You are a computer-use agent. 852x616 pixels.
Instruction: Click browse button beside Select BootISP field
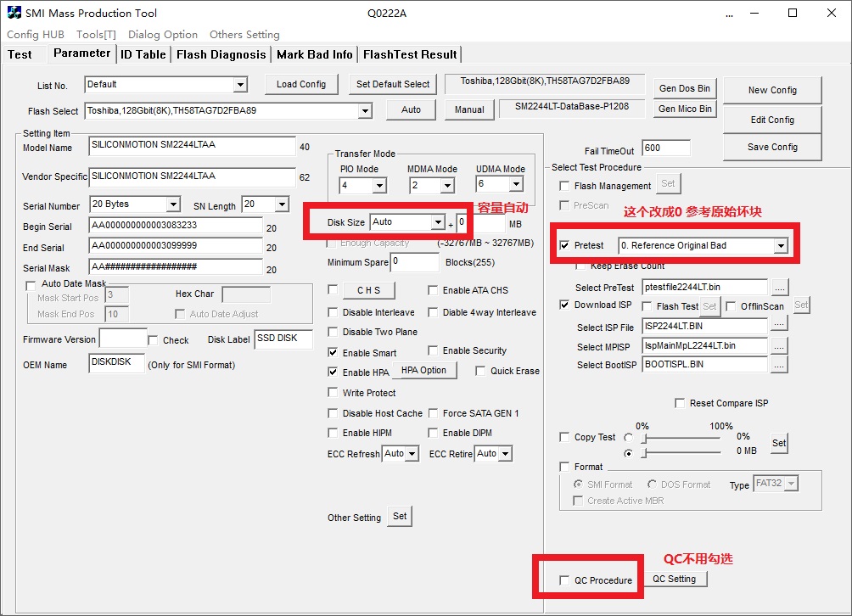pyautogui.click(x=779, y=365)
